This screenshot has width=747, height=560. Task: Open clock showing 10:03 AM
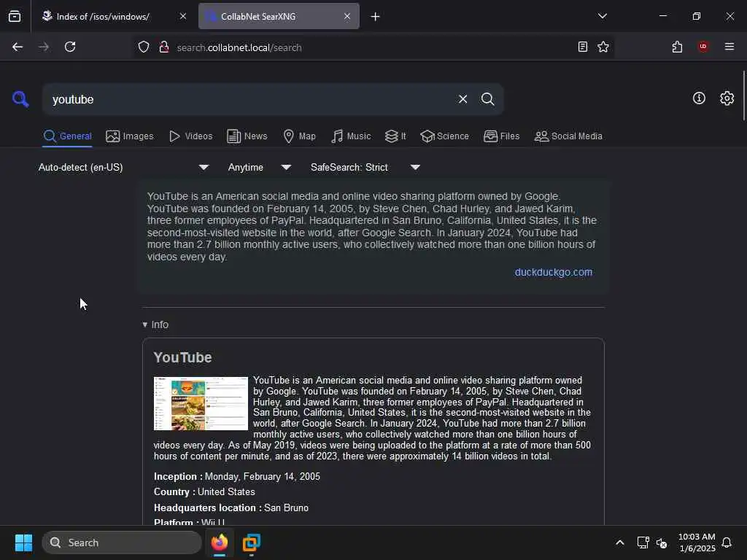click(697, 542)
